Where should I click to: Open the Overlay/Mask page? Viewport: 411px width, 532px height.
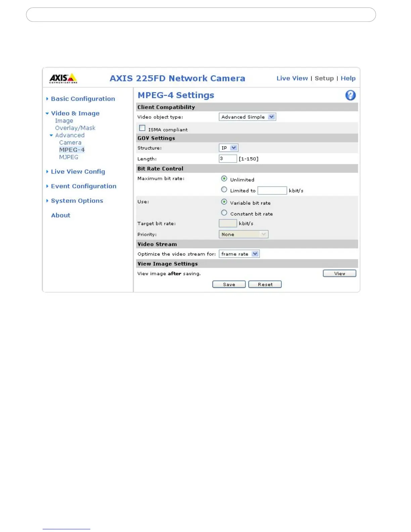pyautogui.click(x=75, y=128)
